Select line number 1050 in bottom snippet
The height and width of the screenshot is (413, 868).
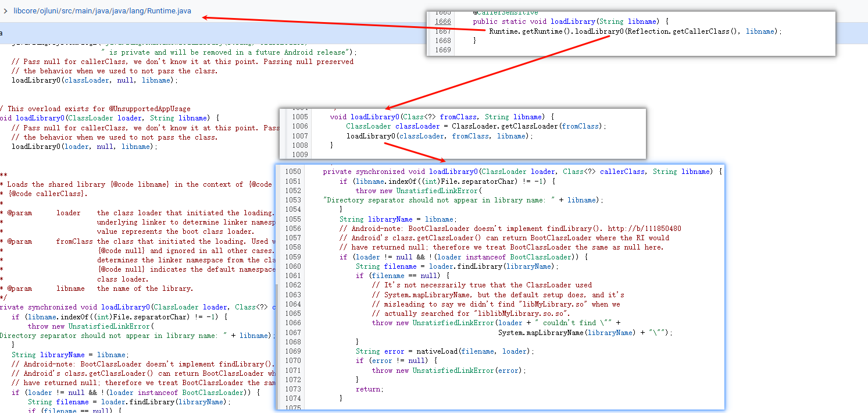point(293,172)
